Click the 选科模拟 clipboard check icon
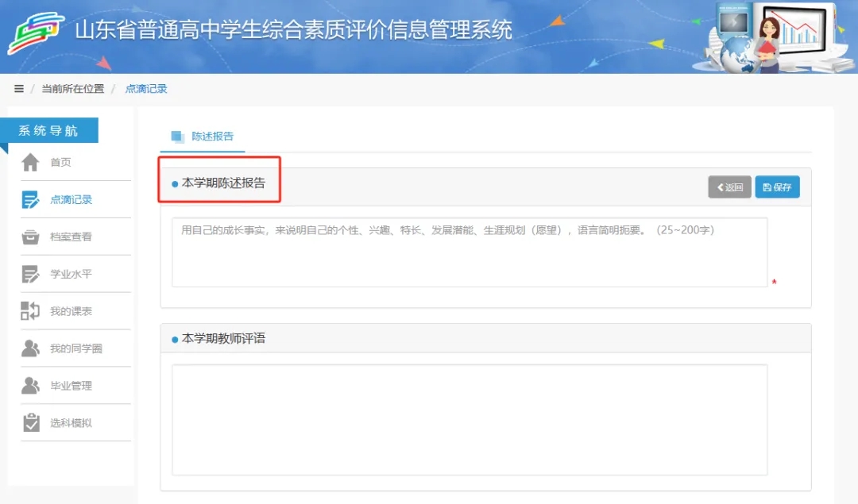Screen dimensions: 858x504 coord(30,423)
